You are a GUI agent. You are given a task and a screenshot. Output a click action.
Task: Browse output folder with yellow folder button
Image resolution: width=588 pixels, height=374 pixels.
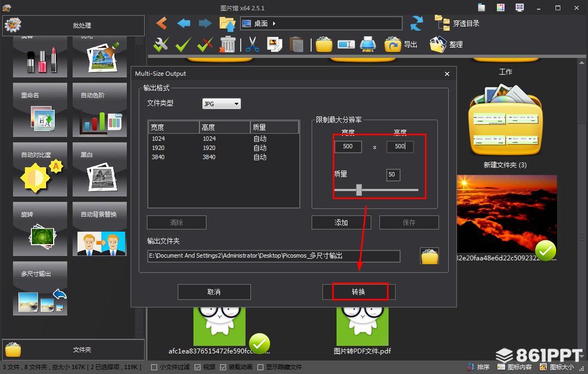(429, 256)
